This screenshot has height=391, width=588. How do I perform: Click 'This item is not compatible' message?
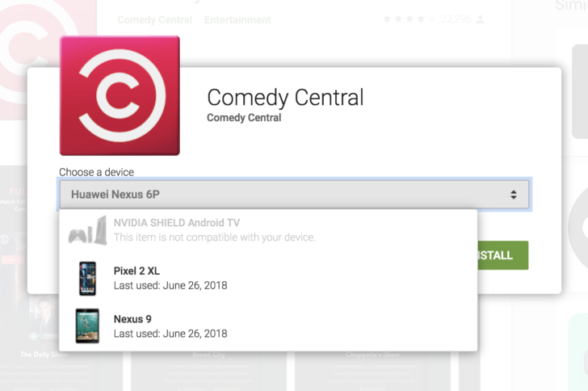click(x=215, y=238)
